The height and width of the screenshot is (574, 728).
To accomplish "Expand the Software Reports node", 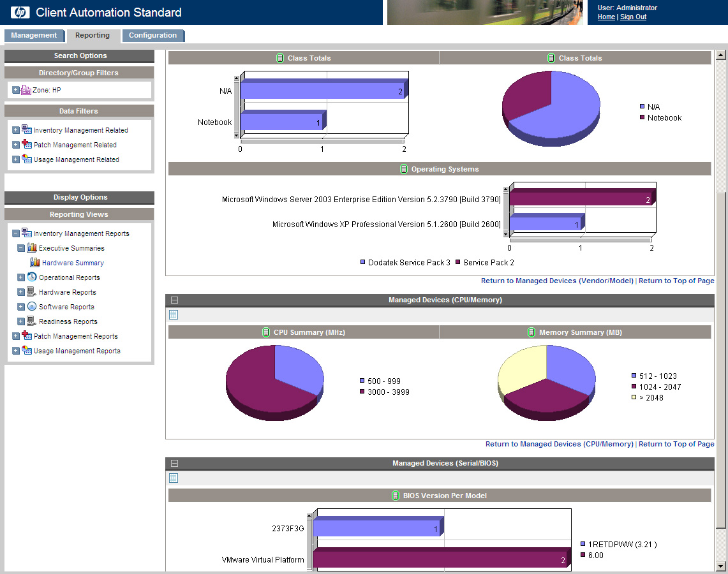I will tap(21, 307).
